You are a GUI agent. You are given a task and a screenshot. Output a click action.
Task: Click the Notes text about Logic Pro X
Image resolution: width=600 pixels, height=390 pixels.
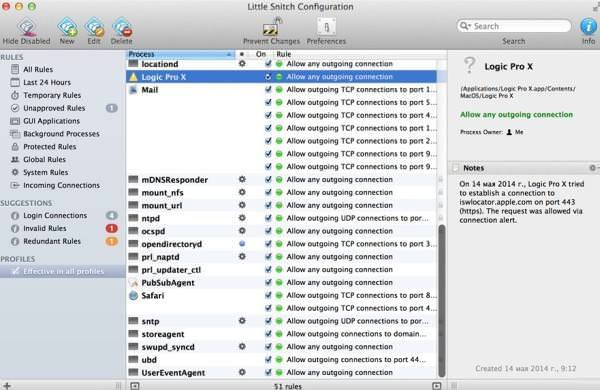[x=522, y=202]
